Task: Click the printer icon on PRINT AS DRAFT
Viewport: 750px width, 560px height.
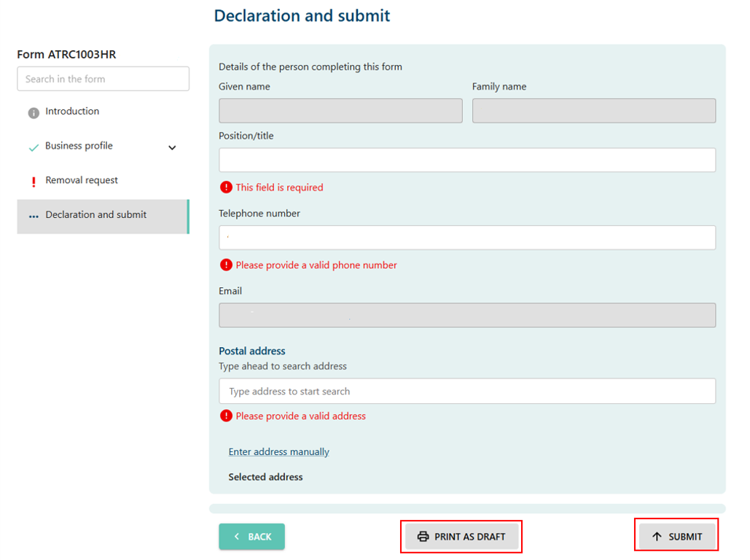Action: (x=424, y=535)
